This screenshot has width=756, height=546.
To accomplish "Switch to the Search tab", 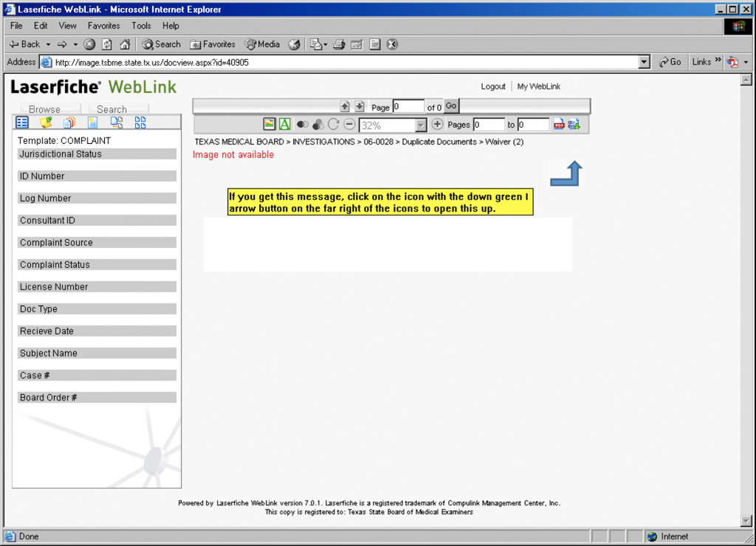I will pyautogui.click(x=111, y=109).
